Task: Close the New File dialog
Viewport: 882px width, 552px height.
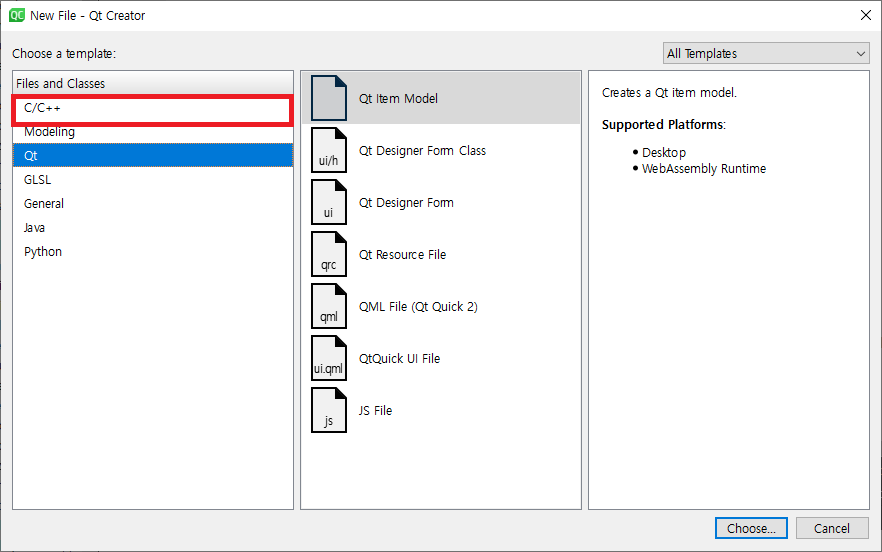Action: point(866,15)
